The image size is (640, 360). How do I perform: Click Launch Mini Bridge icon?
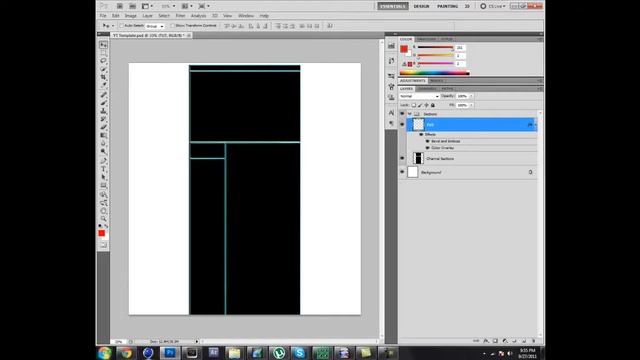pyautogui.click(x=132, y=6)
